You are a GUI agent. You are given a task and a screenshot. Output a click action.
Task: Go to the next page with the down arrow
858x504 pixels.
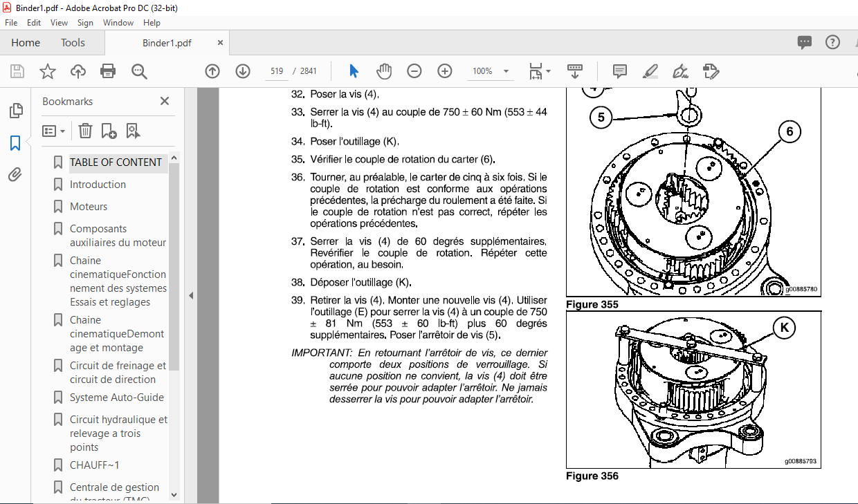click(x=243, y=71)
